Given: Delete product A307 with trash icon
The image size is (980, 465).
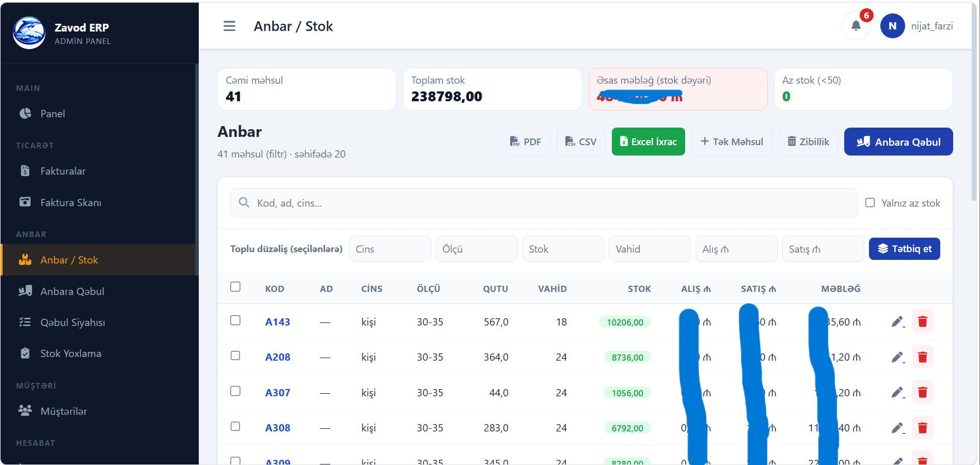Looking at the screenshot, I should (922, 393).
